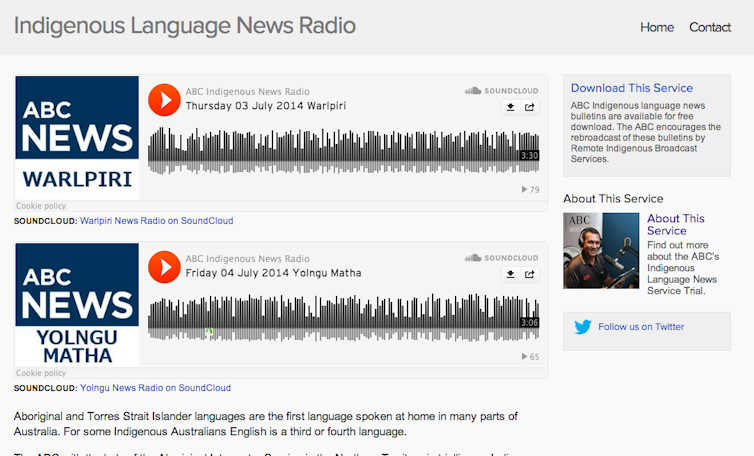Screen dimensions: 754x456
Task: Click the 3:30 duration label
Action: pyautogui.click(x=529, y=155)
